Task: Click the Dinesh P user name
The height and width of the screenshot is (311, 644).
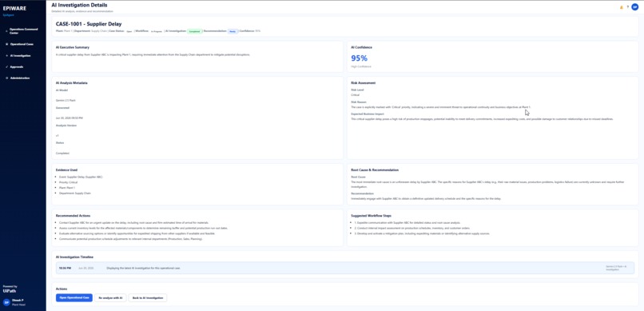Action: pyautogui.click(x=18, y=301)
